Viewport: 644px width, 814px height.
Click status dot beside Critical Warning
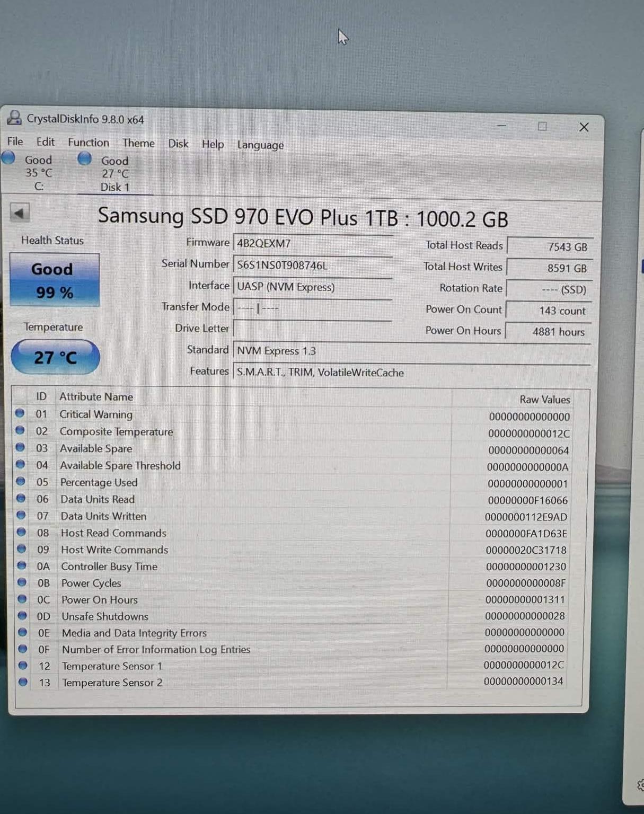click(20, 413)
